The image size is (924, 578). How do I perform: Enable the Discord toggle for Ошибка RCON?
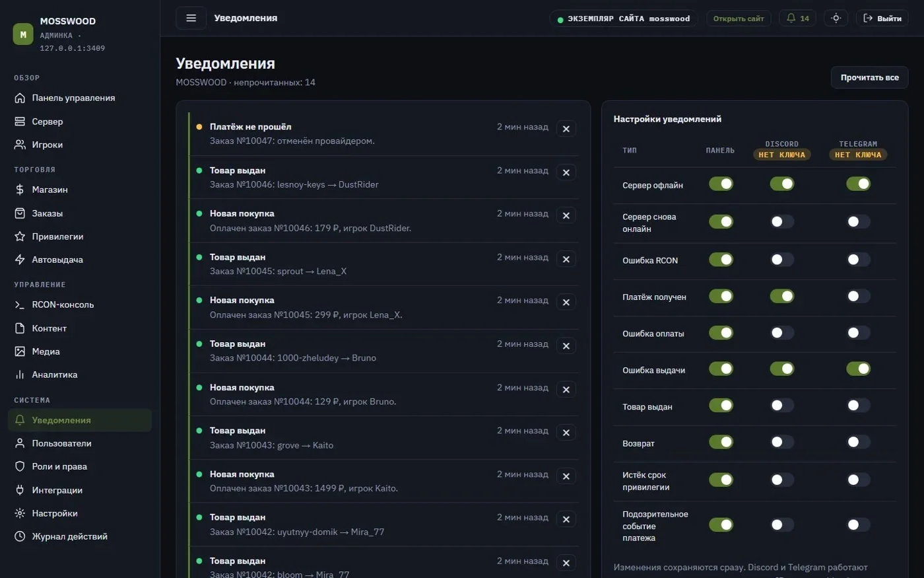[x=782, y=260]
